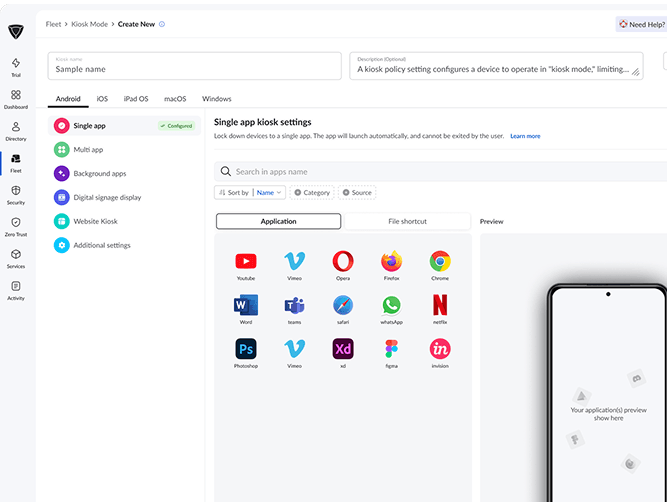Click info icon beside Create New
This screenshot has width=667, height=502.
click(x=162, y=24)
